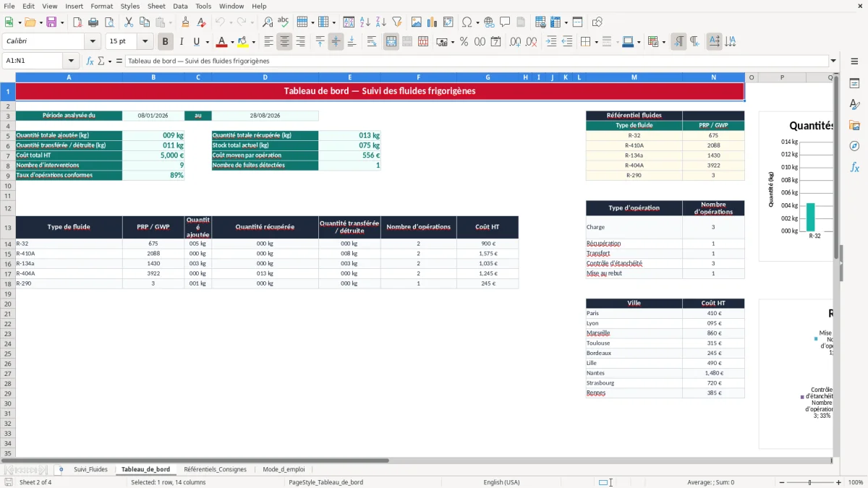Screen dimensions: 868x488
Task: Click the Export as PDF icon
Action: point(78,22)
